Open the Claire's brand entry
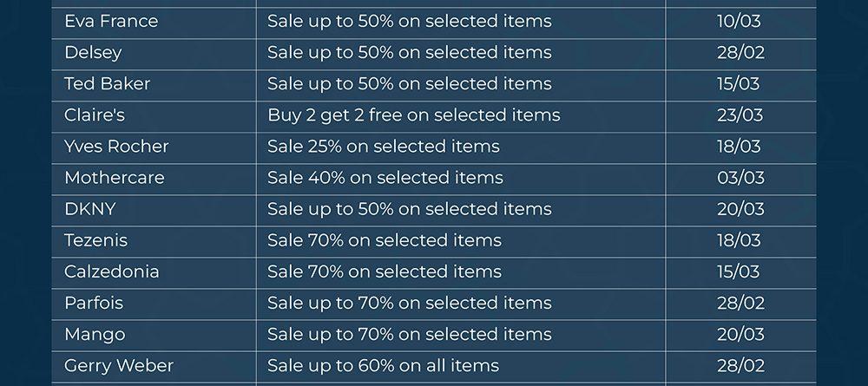868x386 pixels. tap(95, 114)
